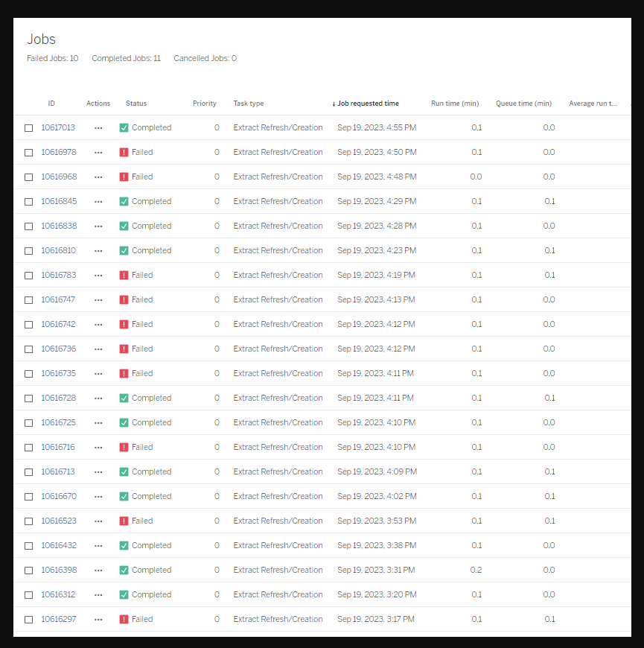Open job link 10616968

pyautogui.click(x=59, y=177)
